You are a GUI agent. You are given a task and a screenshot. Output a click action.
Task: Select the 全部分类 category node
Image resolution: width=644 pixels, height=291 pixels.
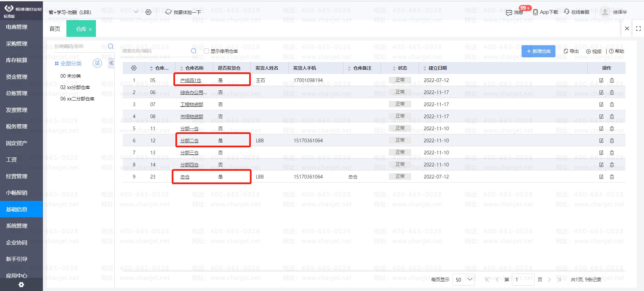coord(71,63)
